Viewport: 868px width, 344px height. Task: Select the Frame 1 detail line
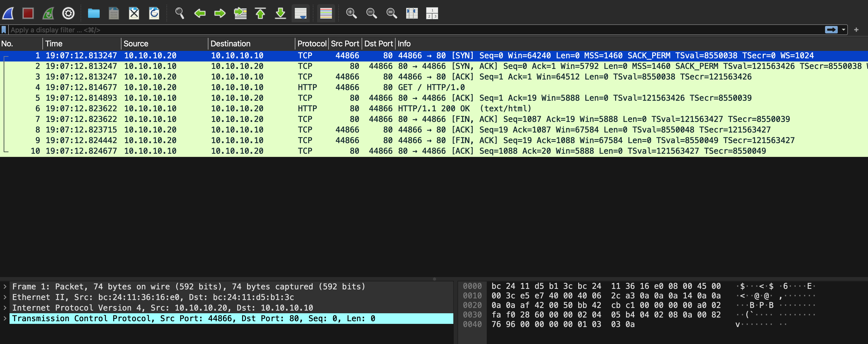point(189,287)
